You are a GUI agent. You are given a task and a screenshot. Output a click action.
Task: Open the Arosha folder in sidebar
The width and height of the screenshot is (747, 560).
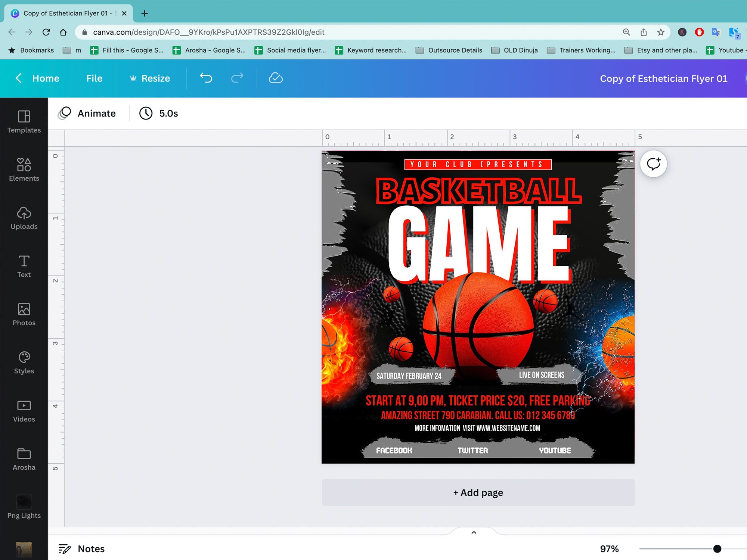point(24,458)
